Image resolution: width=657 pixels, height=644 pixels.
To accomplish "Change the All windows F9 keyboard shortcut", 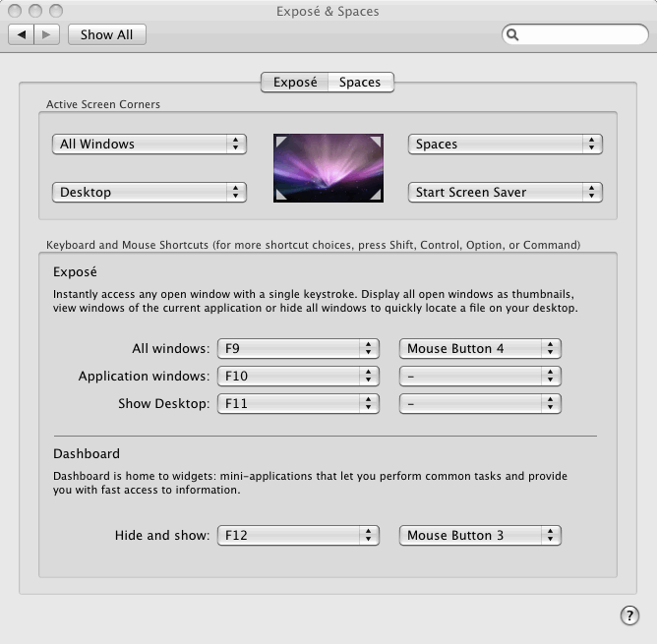I will coord(298,348).
